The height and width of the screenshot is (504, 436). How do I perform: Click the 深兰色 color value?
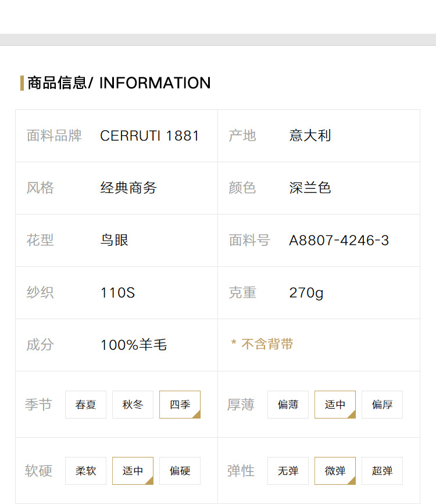click(310, 188)
